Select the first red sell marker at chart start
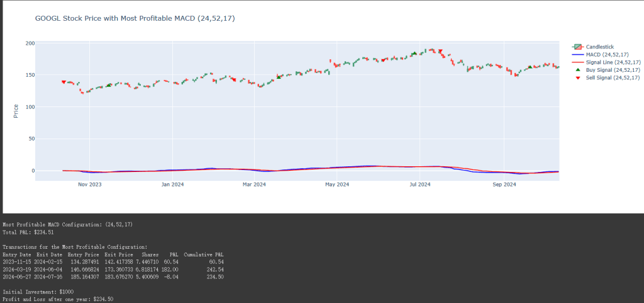 [64, 83]
